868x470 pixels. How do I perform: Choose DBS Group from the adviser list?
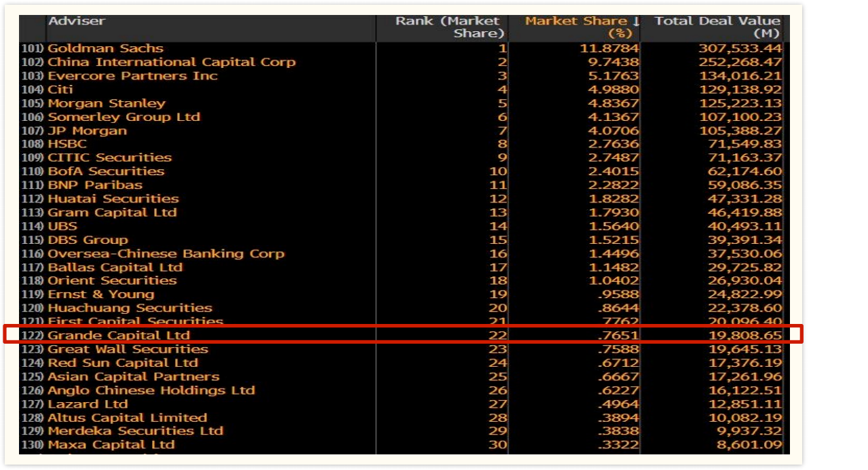(88, 240)
